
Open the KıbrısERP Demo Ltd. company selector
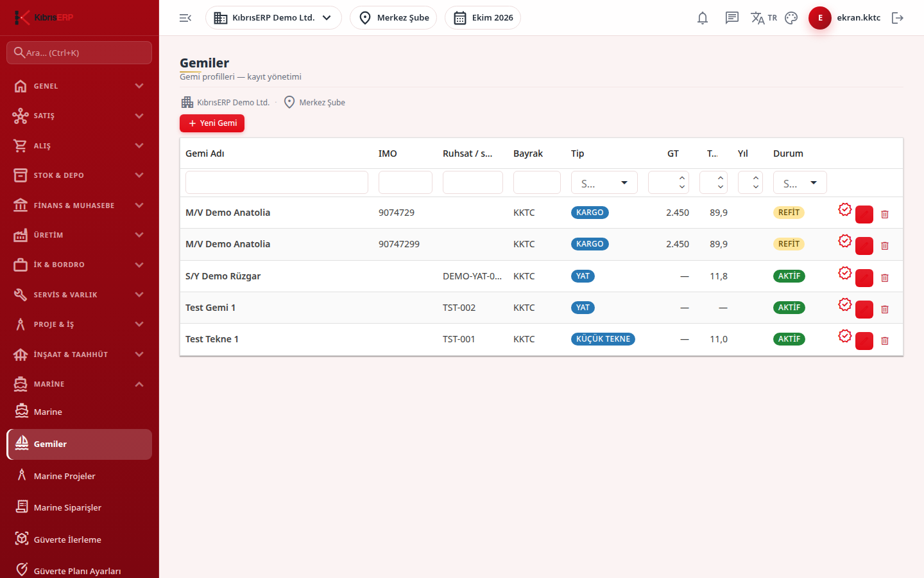tap(273, 18)
